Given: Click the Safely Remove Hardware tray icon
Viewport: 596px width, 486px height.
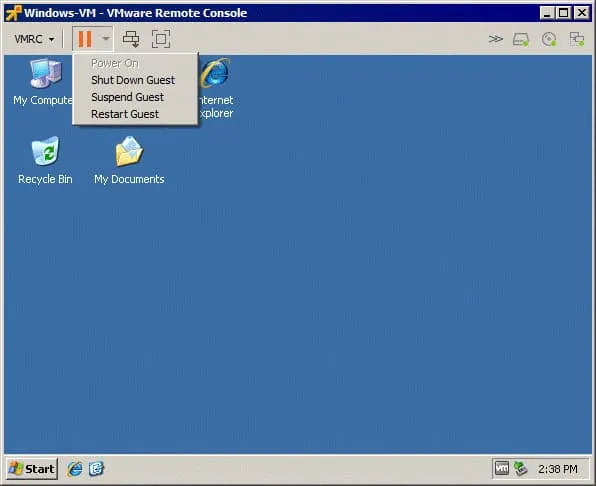Looking at the screenshot, I should coord(521,469).
